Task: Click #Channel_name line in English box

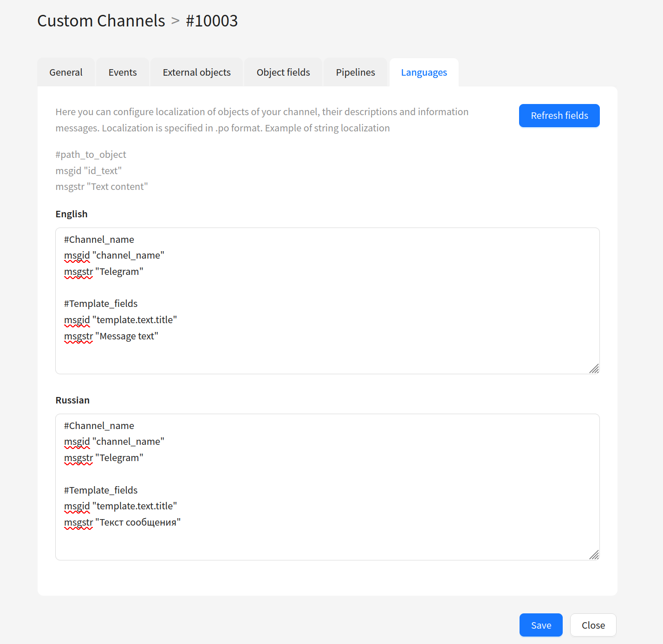Action: click(99, 240)
